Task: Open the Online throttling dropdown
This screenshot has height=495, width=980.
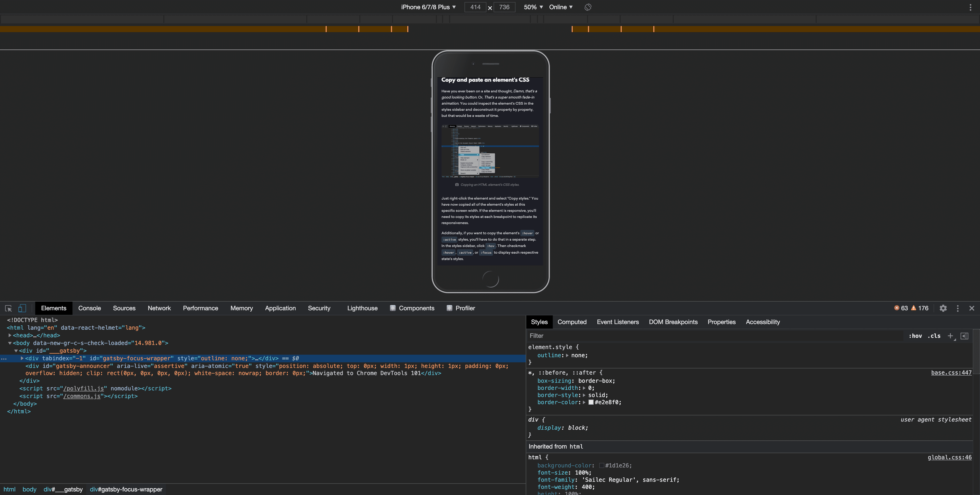Action: point(561,7)
